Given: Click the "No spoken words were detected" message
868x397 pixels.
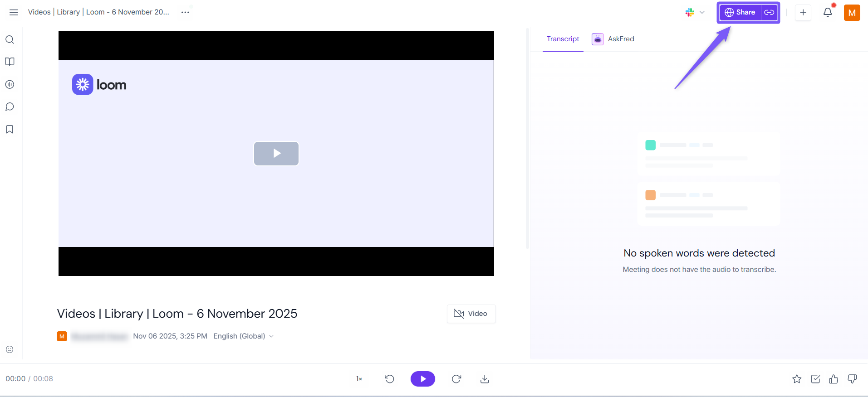Looking at the screenshot, I should click(699, 253).
